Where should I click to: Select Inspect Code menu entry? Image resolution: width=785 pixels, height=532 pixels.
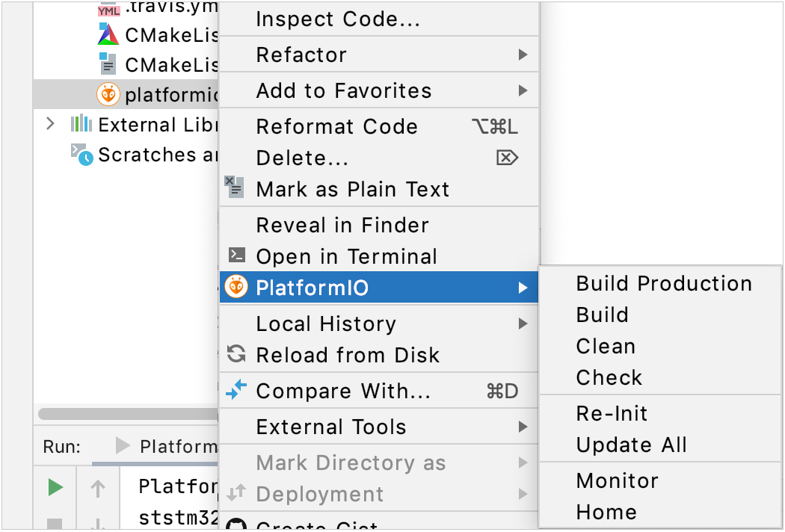coord(338,19)
